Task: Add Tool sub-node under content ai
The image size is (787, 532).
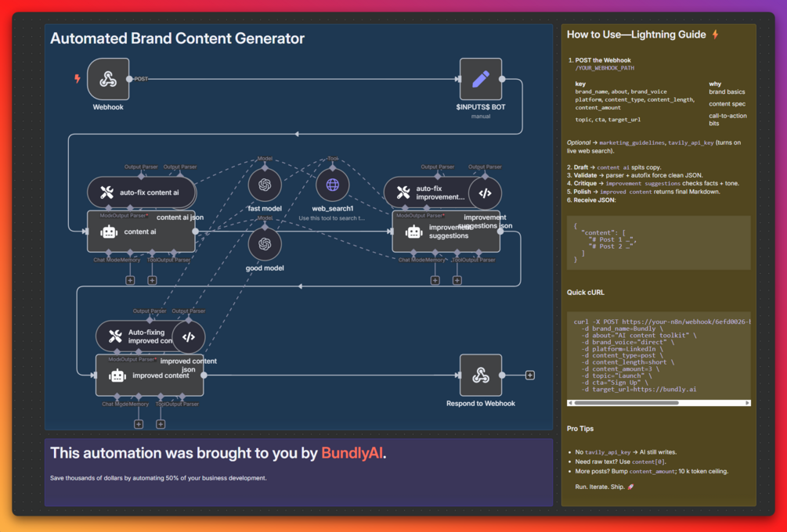Action: pyautogui.click(x=152, y=280)
